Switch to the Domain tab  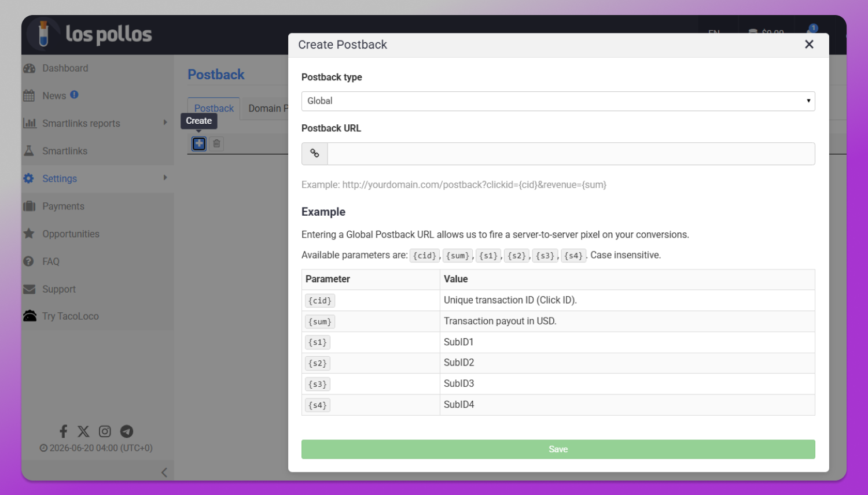tap(265, 108)
